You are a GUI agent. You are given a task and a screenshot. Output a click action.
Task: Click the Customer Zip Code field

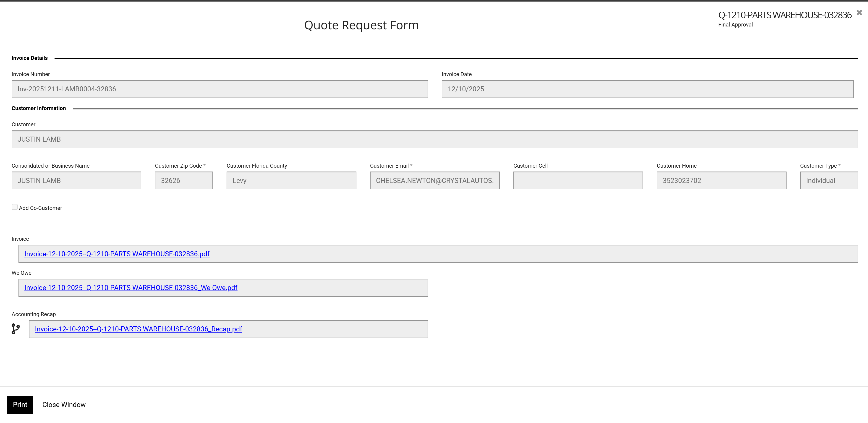click(x=184, y=180)
